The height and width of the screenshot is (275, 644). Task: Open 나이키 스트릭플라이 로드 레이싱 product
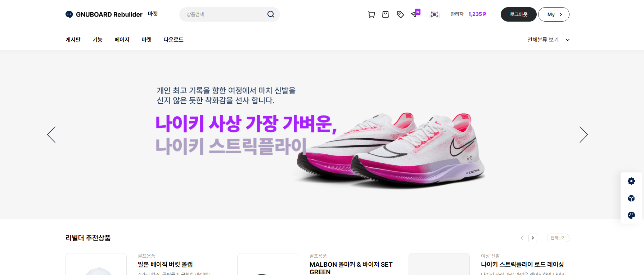(522, 264)
